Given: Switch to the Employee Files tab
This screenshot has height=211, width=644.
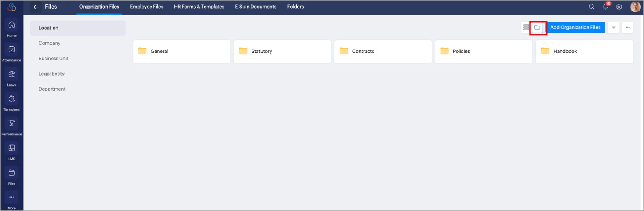Looking at the screenshot, I should click(146, 7).
